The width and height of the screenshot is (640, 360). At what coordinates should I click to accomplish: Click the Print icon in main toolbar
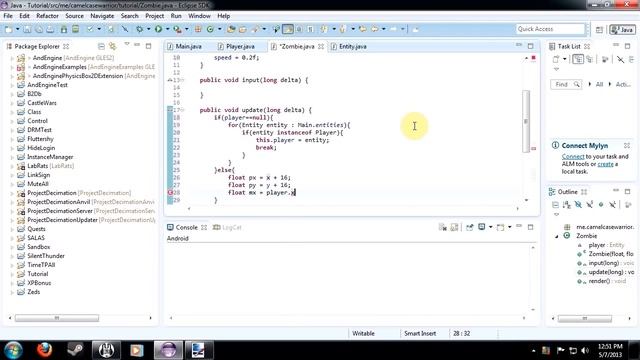point(50,29)
